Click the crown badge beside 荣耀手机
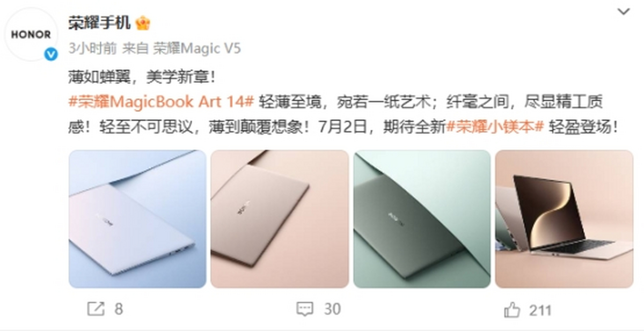This screenshot has width=644, height=331. 143,23
